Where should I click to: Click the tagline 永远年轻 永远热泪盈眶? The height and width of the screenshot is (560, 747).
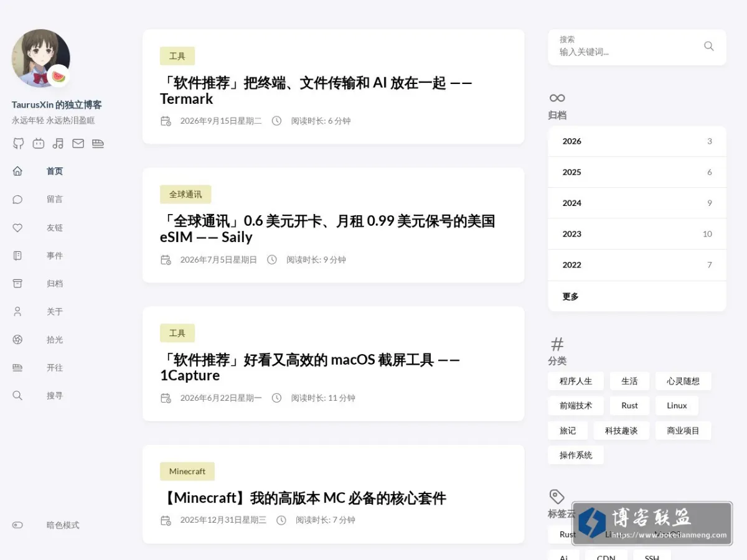54,121
